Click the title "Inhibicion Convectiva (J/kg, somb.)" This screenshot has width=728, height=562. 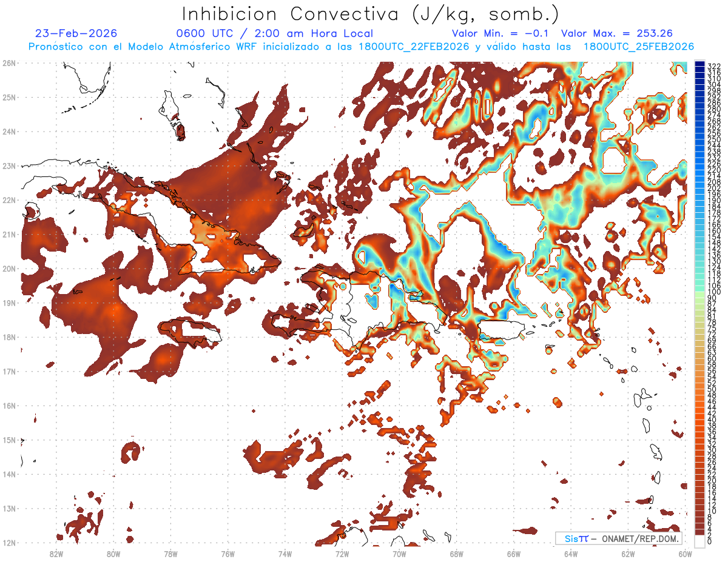[371, 15]
